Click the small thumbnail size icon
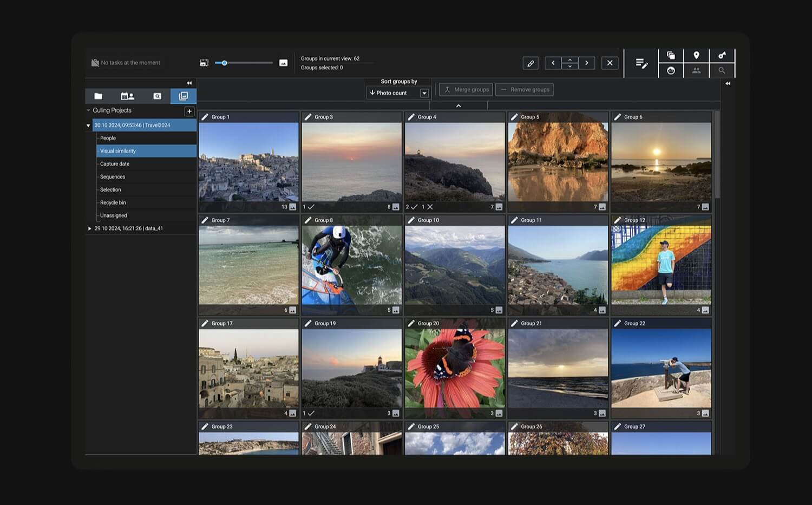The height and width of the screenshot is (505, 812). (x=204, y=63)
